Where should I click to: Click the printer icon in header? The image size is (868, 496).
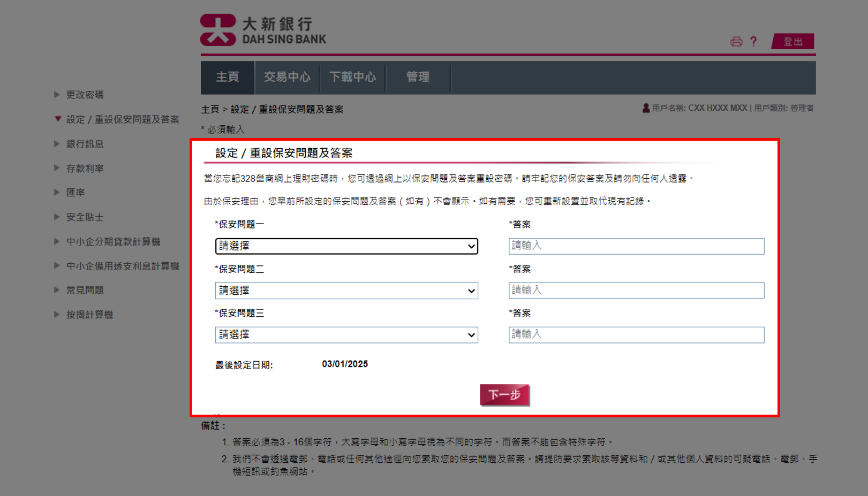[x=736, y=42]
